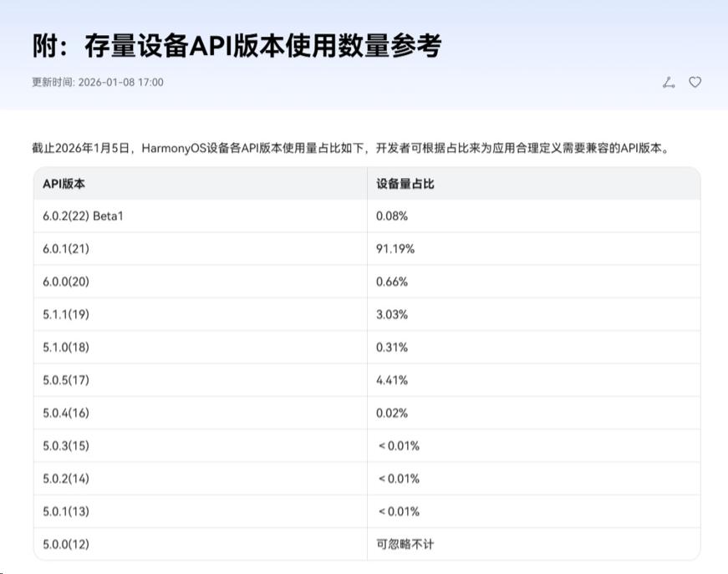This screenshot has width=728, height=574.
Task: Select the 5.1.0(18) version cell
Action: (66, 348)
